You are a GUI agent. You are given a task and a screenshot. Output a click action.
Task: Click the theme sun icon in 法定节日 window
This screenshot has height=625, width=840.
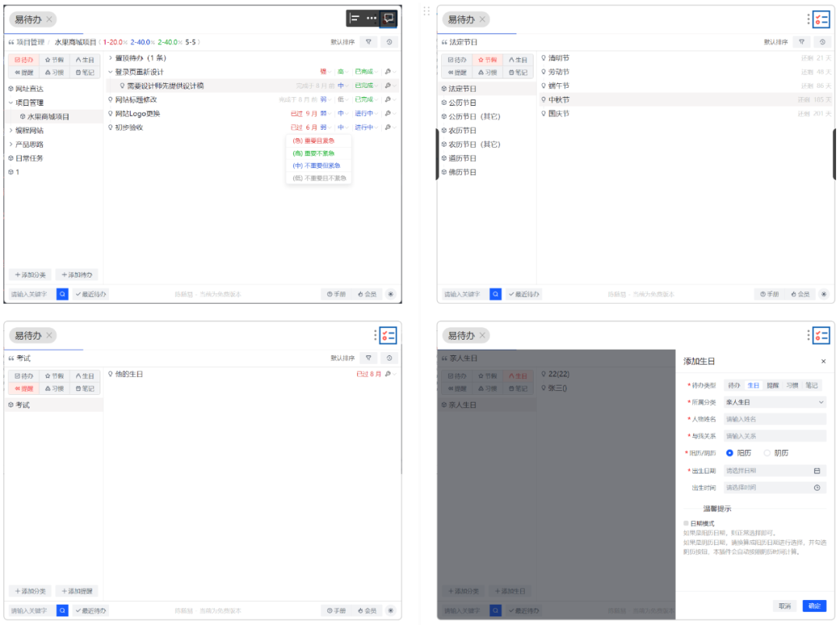click(824, 294)
